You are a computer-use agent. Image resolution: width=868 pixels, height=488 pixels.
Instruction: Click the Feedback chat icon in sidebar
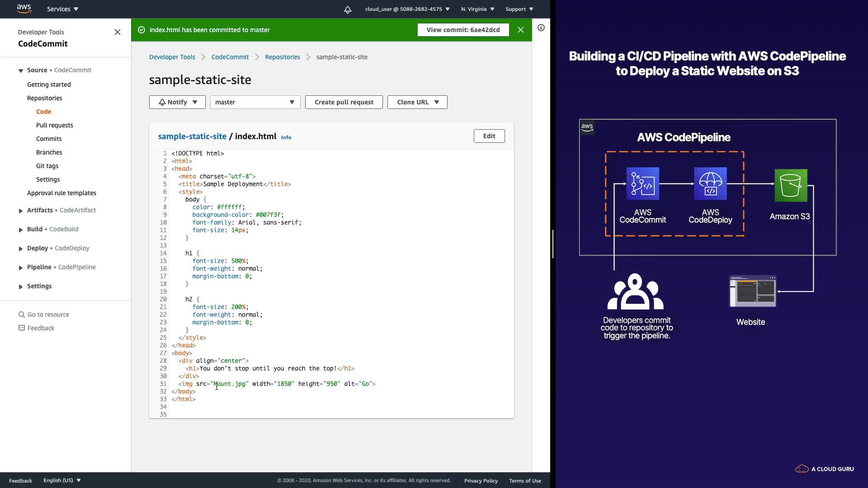[21, 328]
